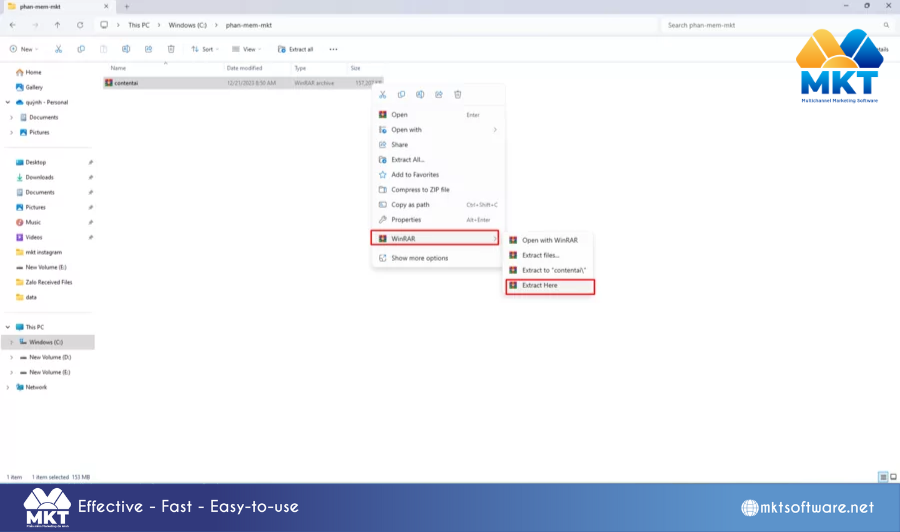Click the Extract all toolbar button
Screen dimensions: 900x532
click(x=296, y=49)
